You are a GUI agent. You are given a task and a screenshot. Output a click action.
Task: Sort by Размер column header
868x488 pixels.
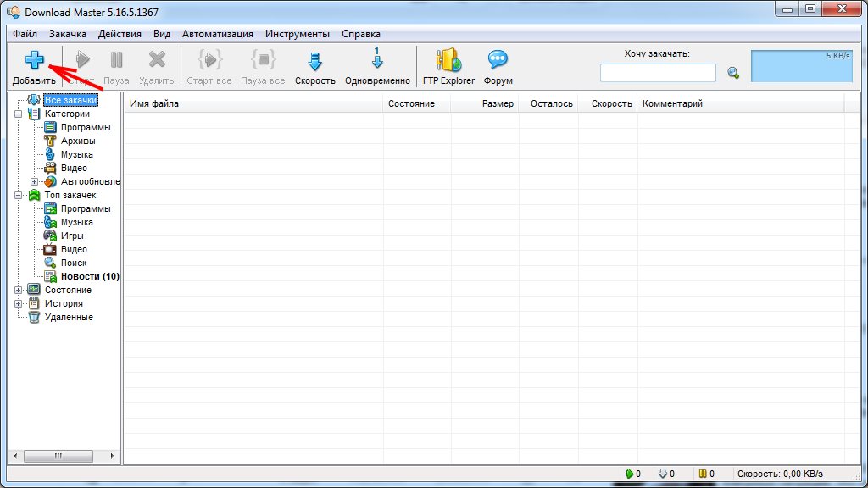484,103
